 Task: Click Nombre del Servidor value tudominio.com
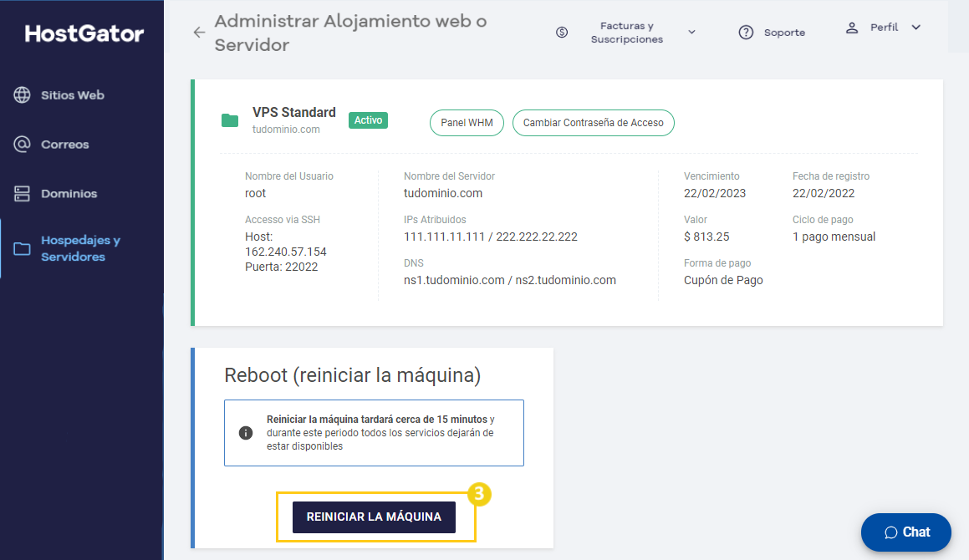(x=443, y=193)
